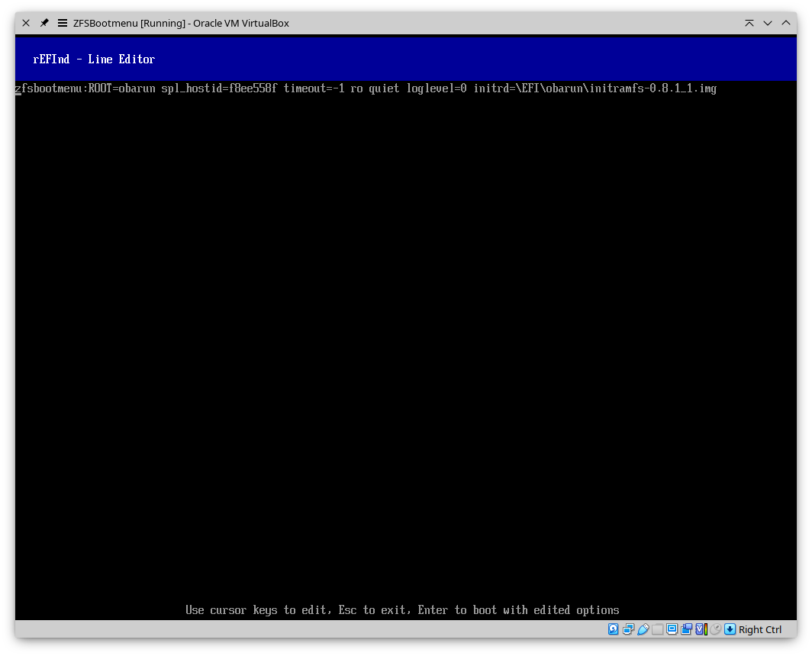Click the hard disk activity status icon
The image size is (812, 656).
coord(613,629)
